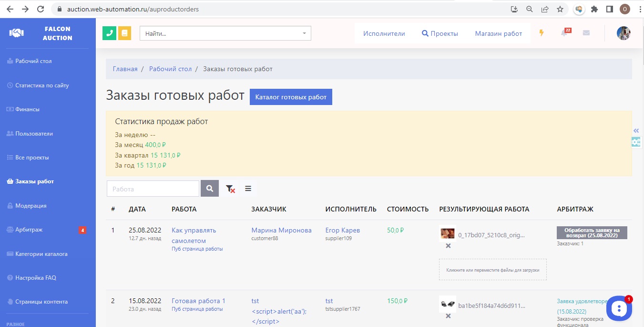Remove the file 0_17bd07_5210c8_orig
Image resolution: width=644 pixels, height=327 pixels.
448,246
